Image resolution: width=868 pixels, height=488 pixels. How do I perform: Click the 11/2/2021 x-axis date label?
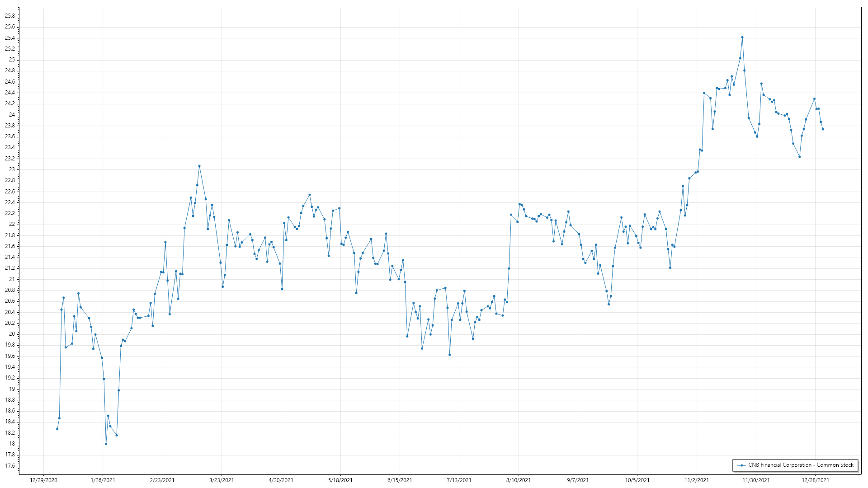click(697, 480)
